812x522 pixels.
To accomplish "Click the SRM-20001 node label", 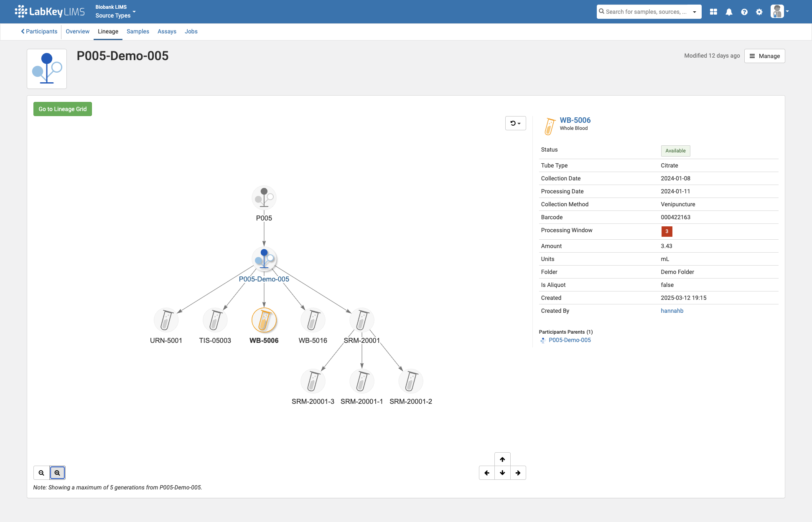I will [362, 340].
